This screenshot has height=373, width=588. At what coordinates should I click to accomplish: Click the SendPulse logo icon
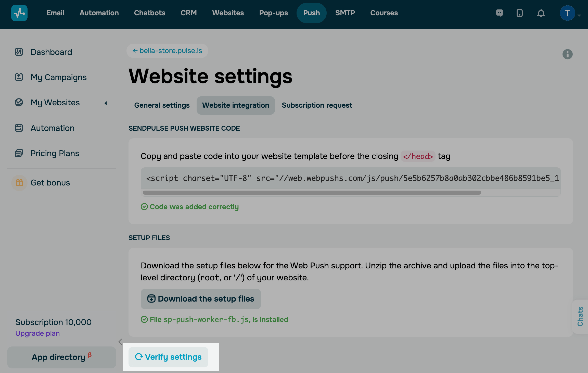pyautogui.click(x=19, y=13)
